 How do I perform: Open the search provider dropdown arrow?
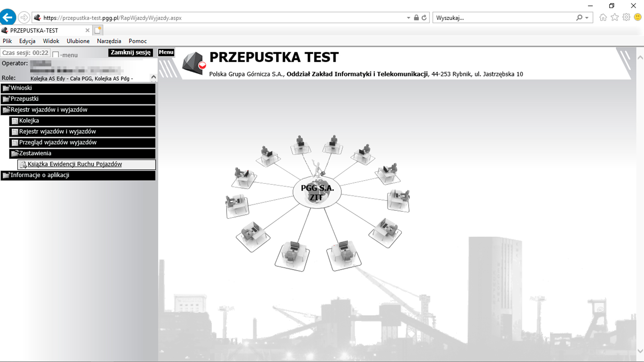(x=587, y=18)
